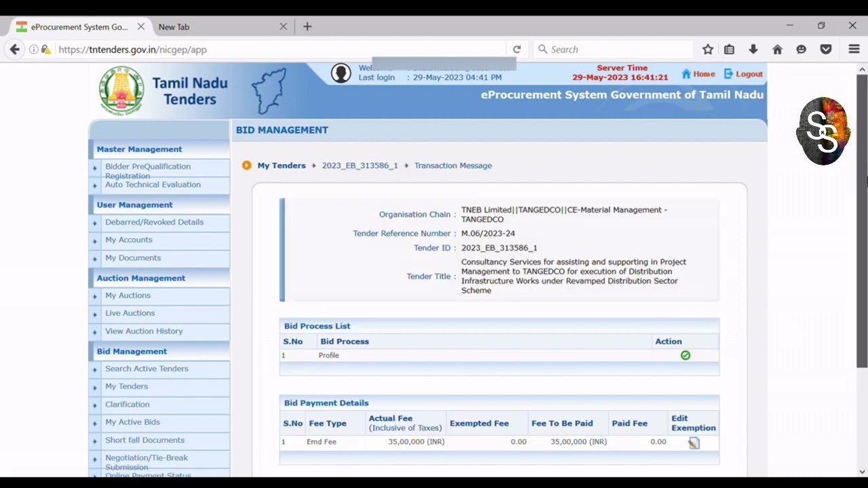
Task: Click the Auction Management section header
Action: [140, 278]
